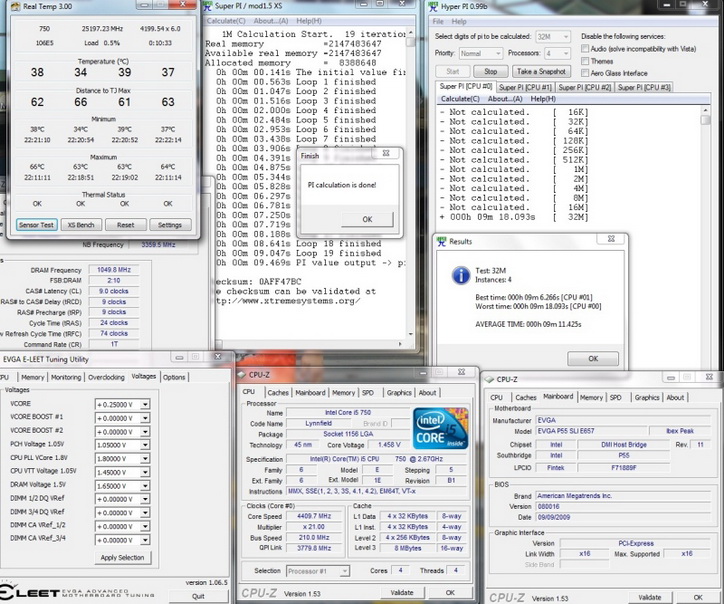Expand the CPU VTT Voltage dropdown

[x=145, y=472]
